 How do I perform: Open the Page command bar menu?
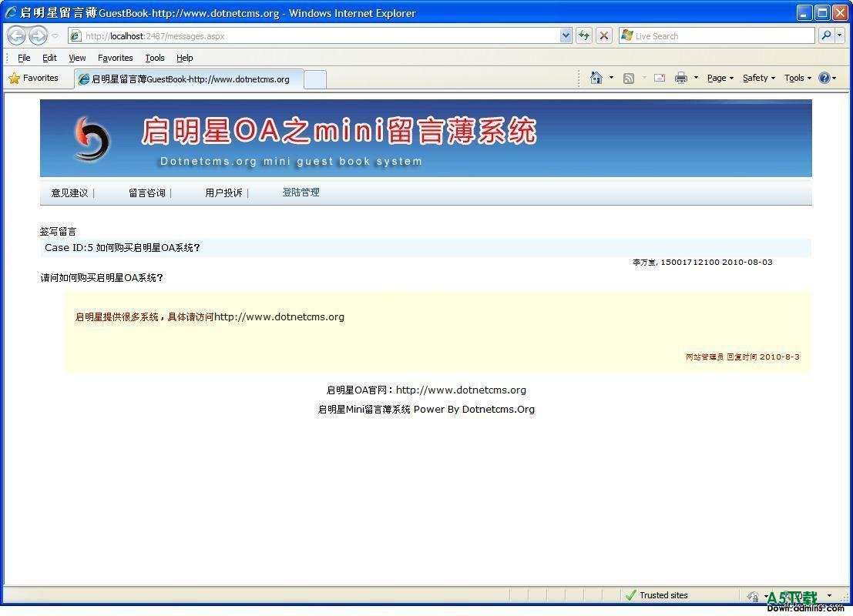pyautogui.click(x=720, y=79)
